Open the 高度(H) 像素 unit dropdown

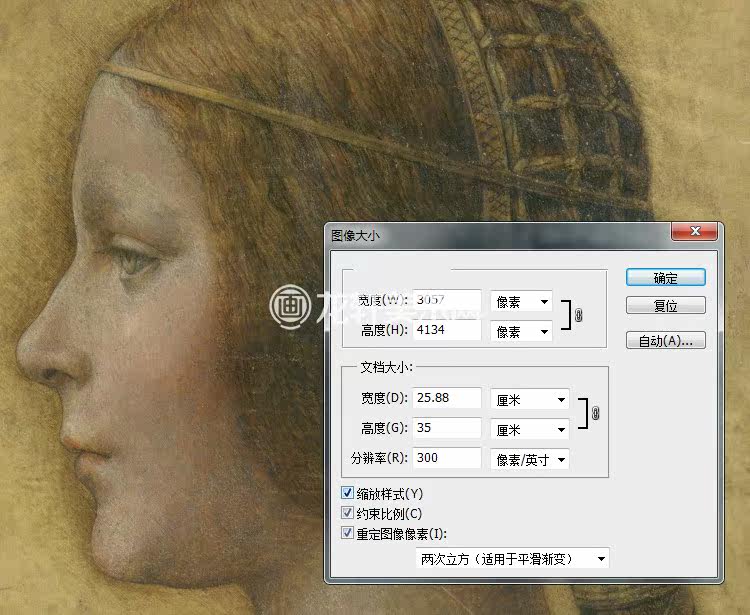point(521,331)
